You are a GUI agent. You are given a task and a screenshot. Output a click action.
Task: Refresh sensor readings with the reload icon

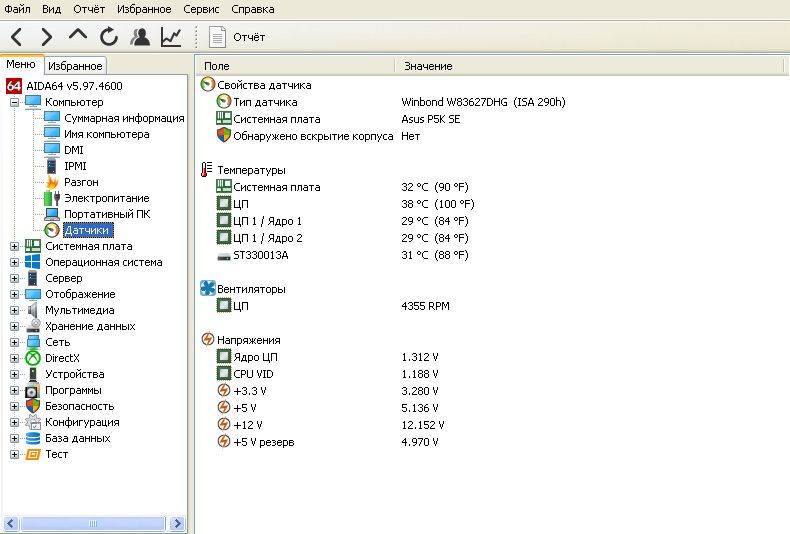tap(108, 37)
